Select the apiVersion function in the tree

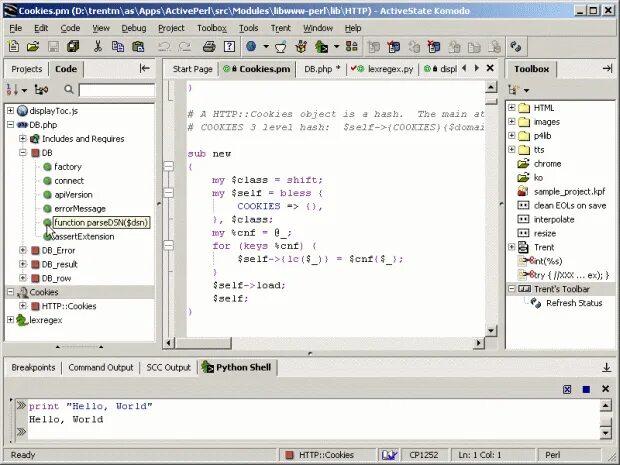[x=73, y=195]
